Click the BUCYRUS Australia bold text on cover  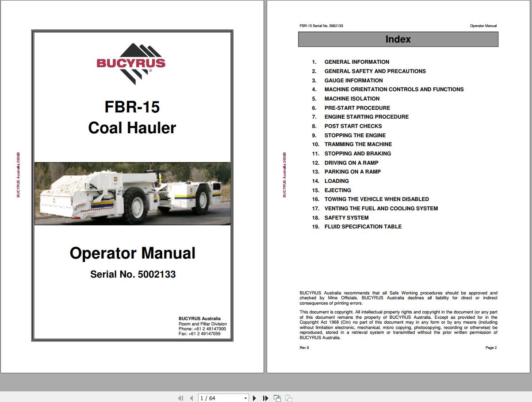[x=199, y=319]
